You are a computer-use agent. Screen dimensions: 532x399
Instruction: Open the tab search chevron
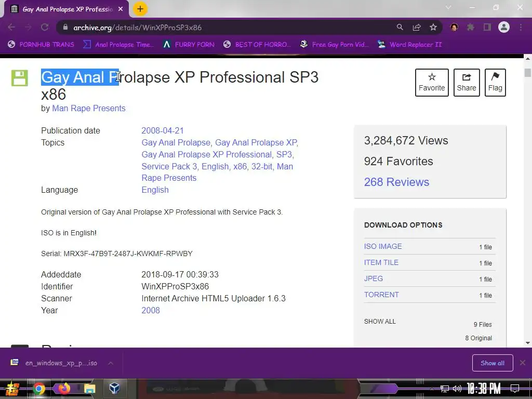(448, 7)
